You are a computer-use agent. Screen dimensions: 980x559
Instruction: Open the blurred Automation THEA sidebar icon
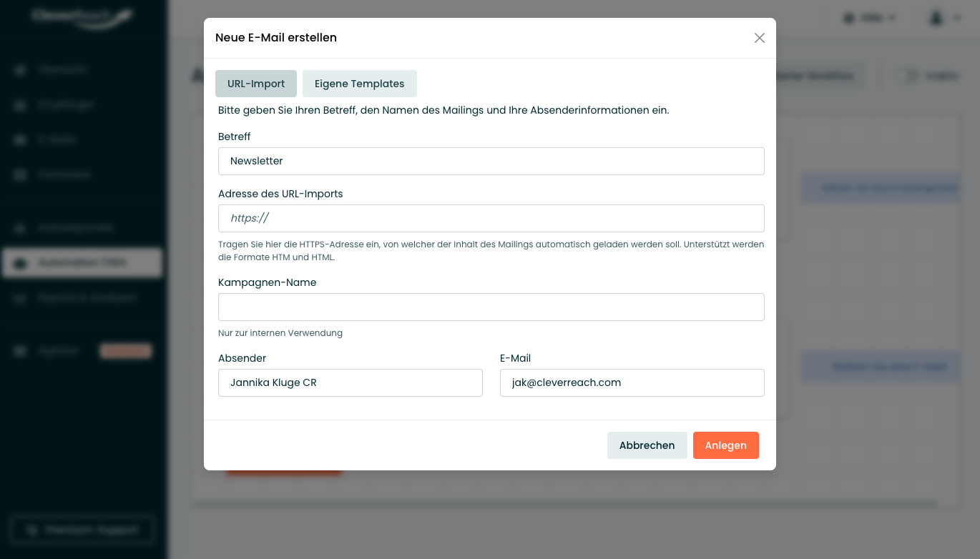click(21, 263)
